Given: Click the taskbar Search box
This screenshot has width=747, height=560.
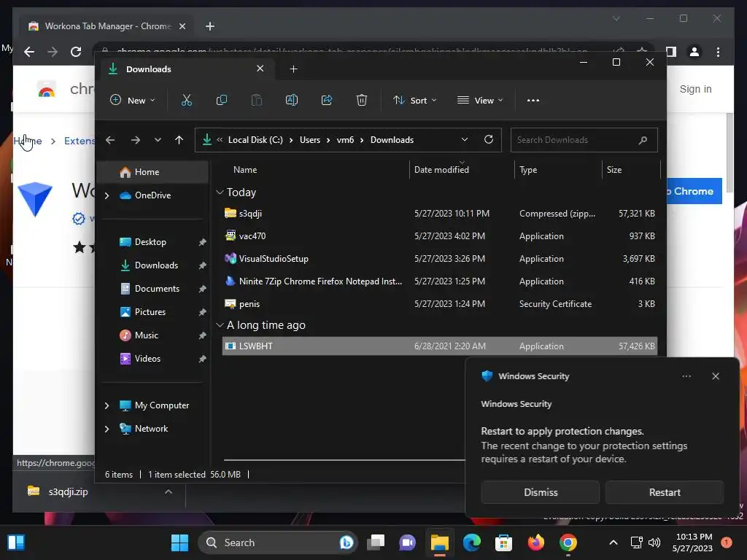Looking at the screenshot, I should [278, 542].
